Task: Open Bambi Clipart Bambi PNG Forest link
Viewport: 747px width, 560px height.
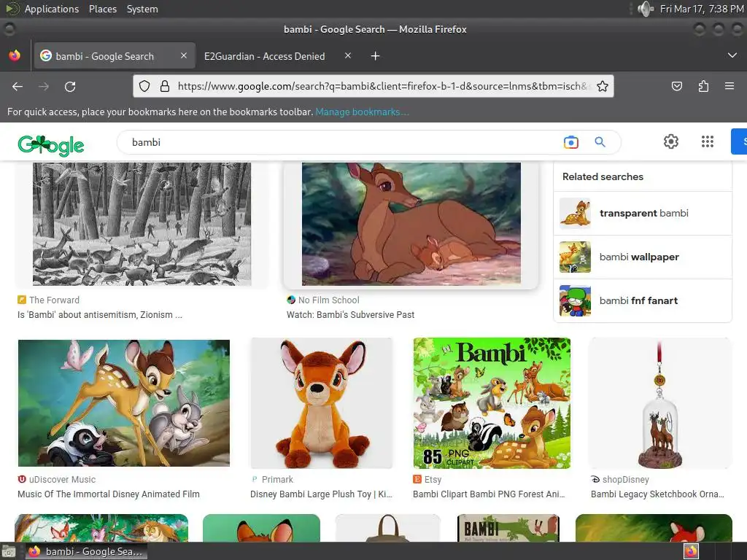Action: pyautogui.click(x=489, y=494)
